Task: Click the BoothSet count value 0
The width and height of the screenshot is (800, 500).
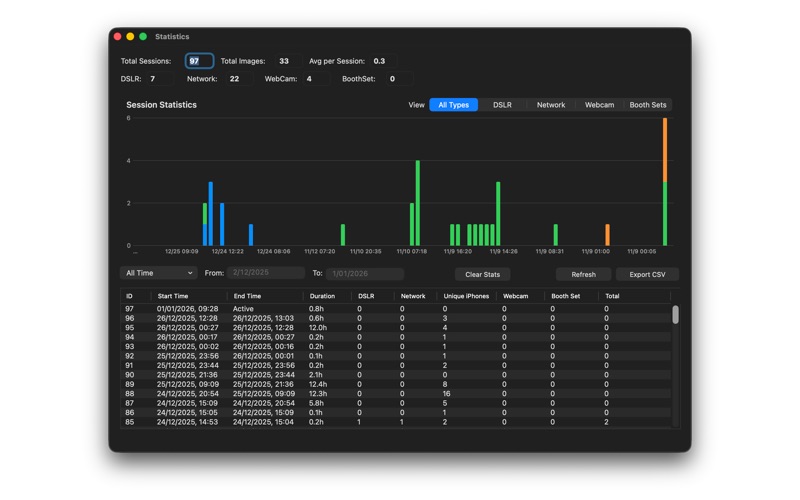Action: (x=398, y=79)
